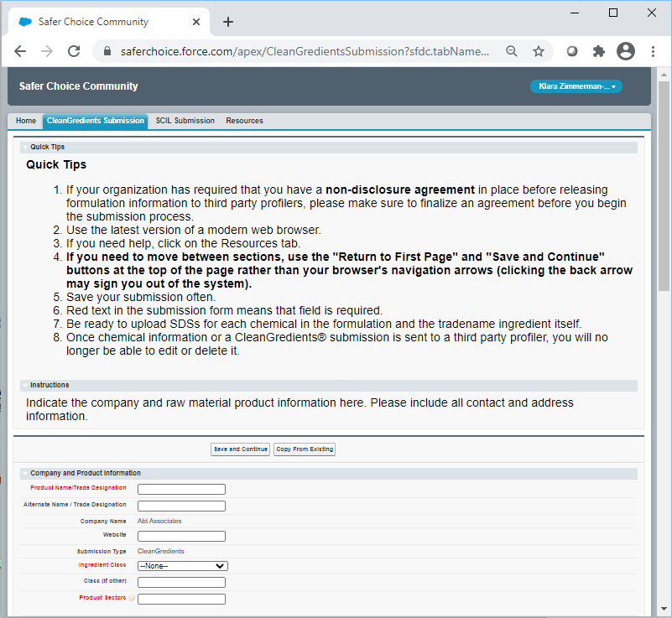This screenshot has height=618, width=672.
Task: Open the Chrome profile avatar
Action: (x=625, y=51)
